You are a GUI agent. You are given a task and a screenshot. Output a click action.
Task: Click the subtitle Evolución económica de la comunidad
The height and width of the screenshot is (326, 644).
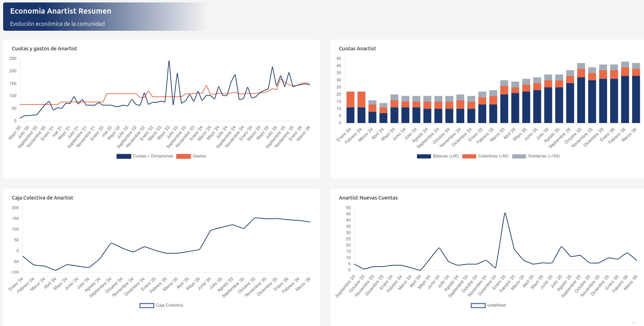click(x=57, y=24)
